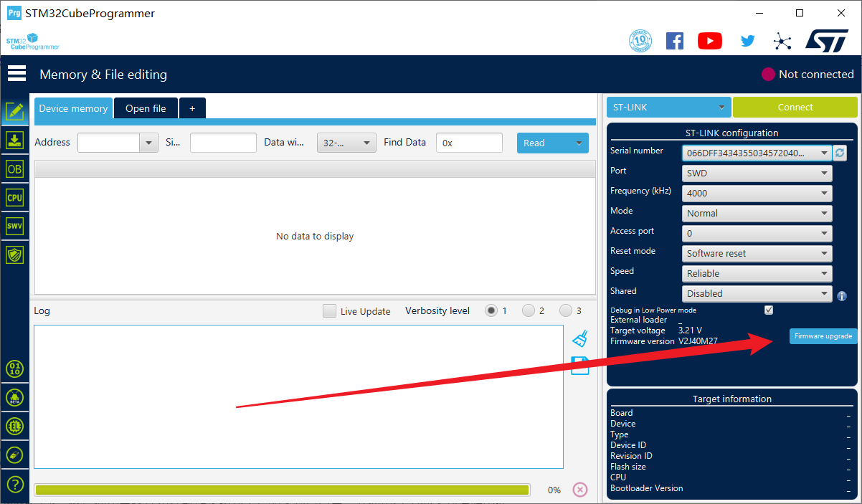
Task: Toggle Debug in Low Power mode checkbox
Action: [x=769, y=310]
